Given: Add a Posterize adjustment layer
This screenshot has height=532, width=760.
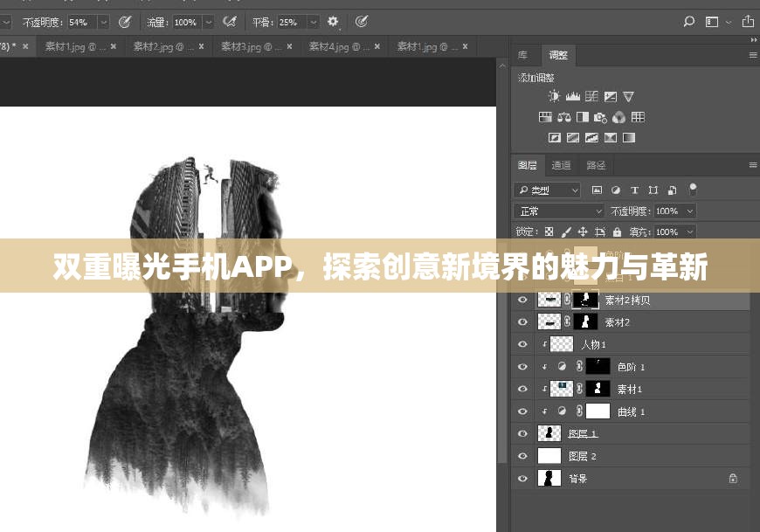Looking at the screenshot, I should point(573,138).
